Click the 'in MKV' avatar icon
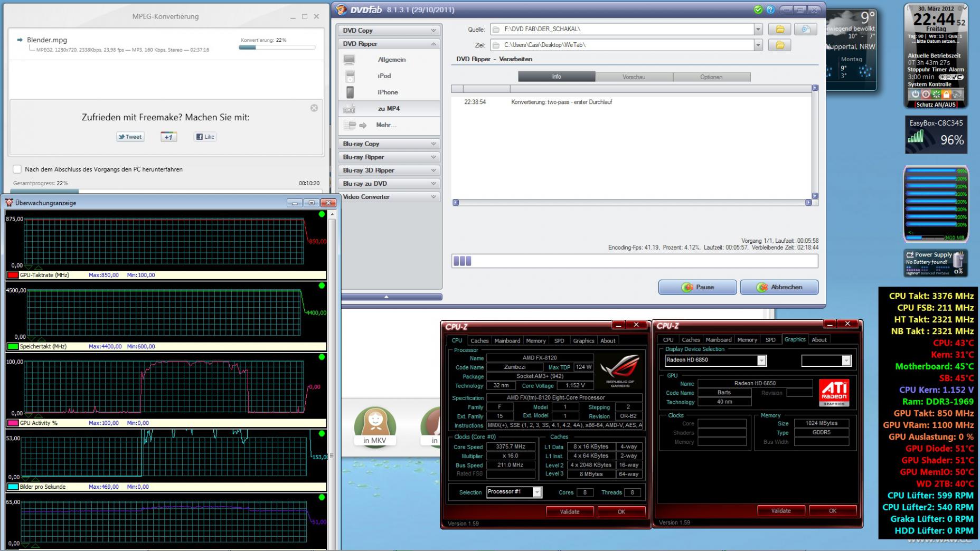The image size is (980, 551). click(x=375, y=427)
